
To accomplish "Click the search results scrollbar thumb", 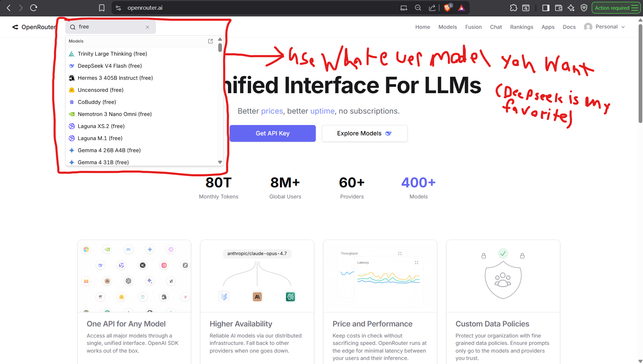I will (x=220, y=47).
